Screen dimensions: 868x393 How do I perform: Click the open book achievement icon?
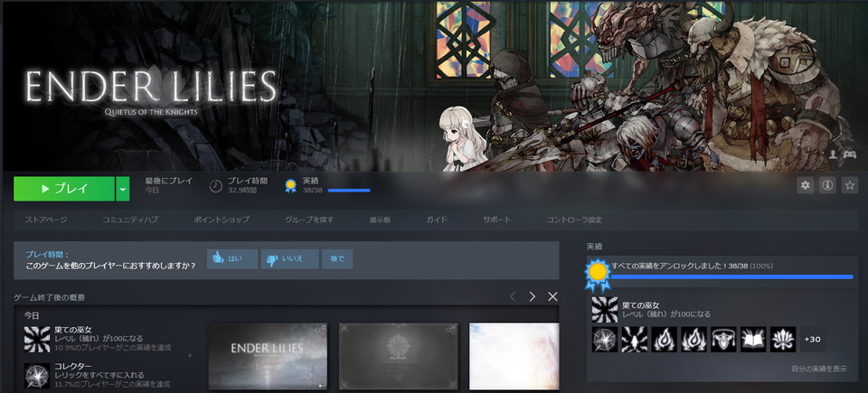(x=753, y=340)
